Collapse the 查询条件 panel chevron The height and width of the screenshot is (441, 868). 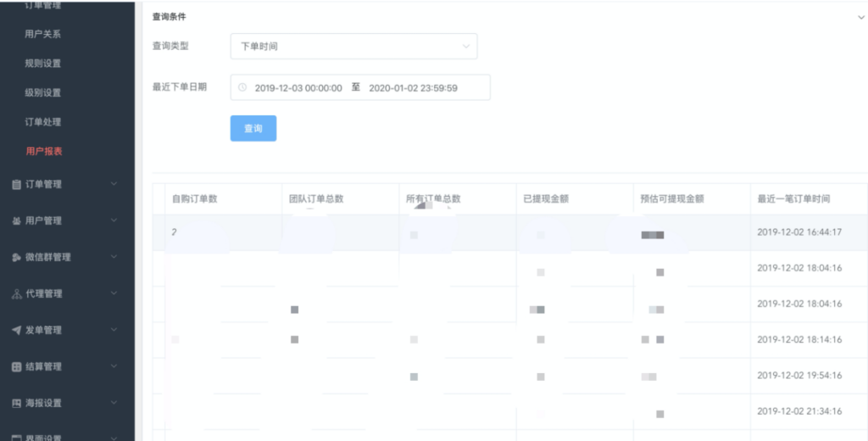pyautogui.click(x=861, y=17)
